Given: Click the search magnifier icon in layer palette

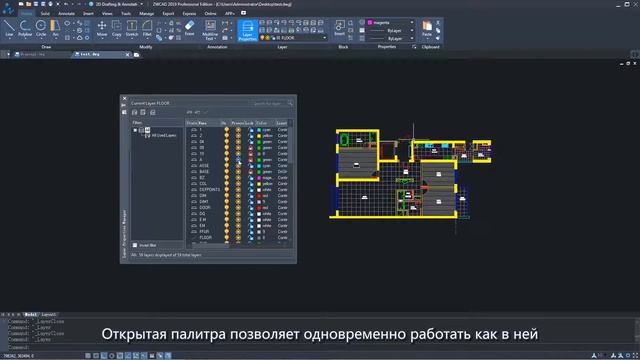Looking at the screenshot, I should 290,104.
